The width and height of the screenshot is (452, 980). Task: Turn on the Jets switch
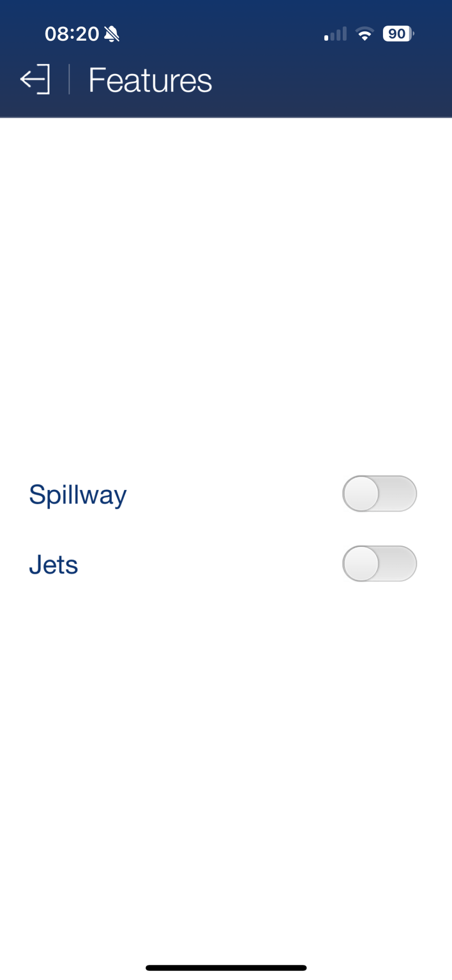[x=380, y=563]
